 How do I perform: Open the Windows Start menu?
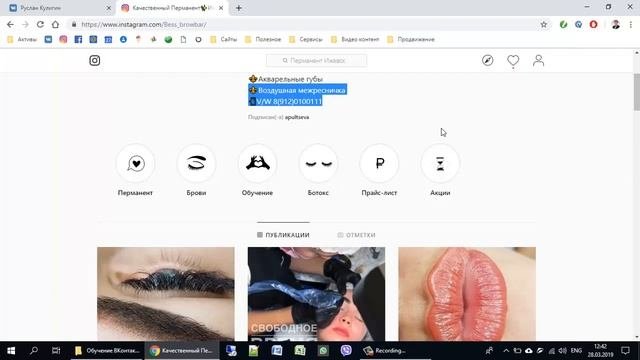pos(11,351)
